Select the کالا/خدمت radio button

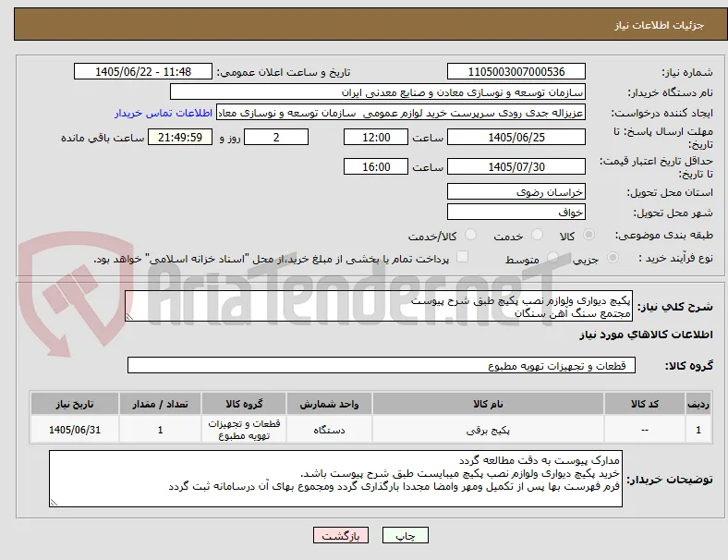[471, 235]
